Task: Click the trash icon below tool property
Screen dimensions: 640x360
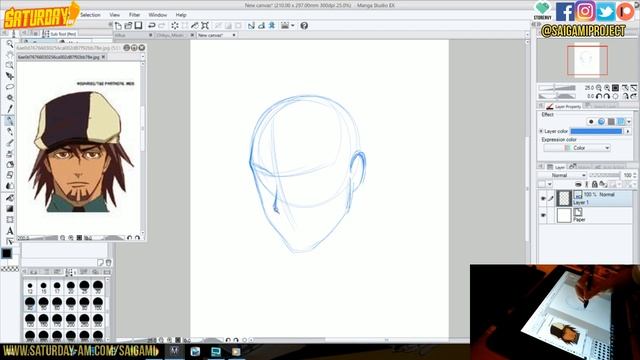Action: pyautogui.click(x=109, y=262)
